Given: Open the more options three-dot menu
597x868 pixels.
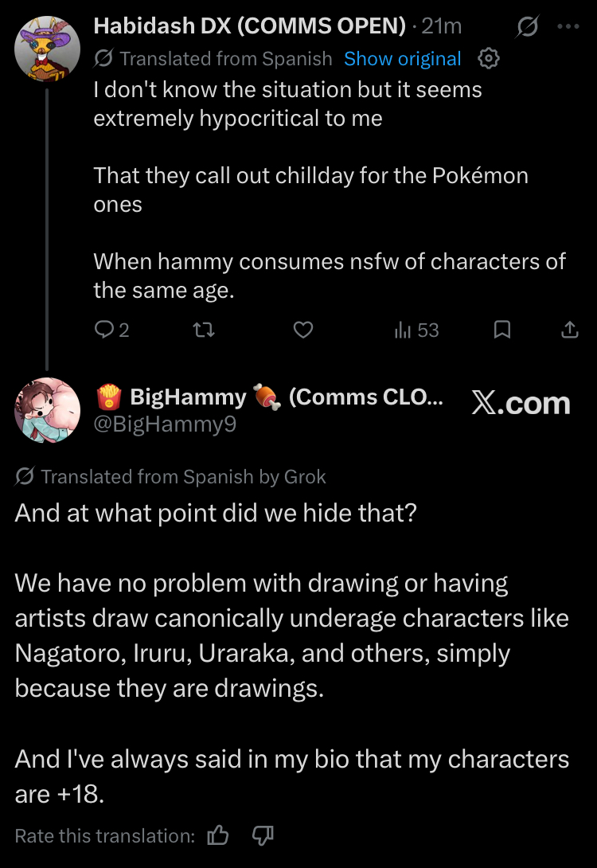Looking at the screenshot, I should tap(568, 26).
